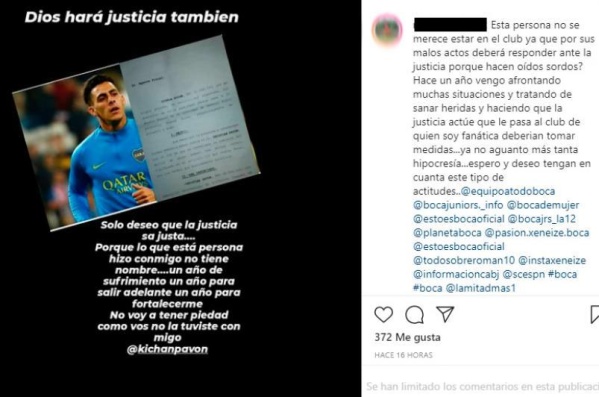
Task: Select the @kichanpavon tag in story image
Action: (167, 349)
